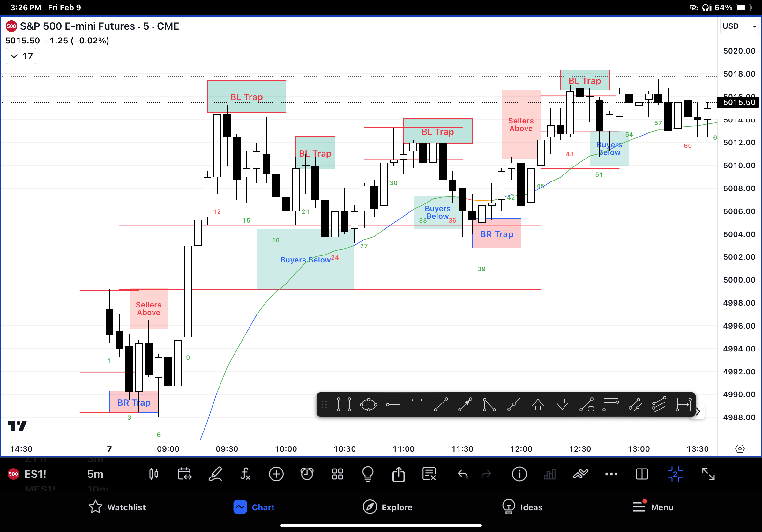
Task: Create an alert with the clock icon
Action: pos(307,474)
